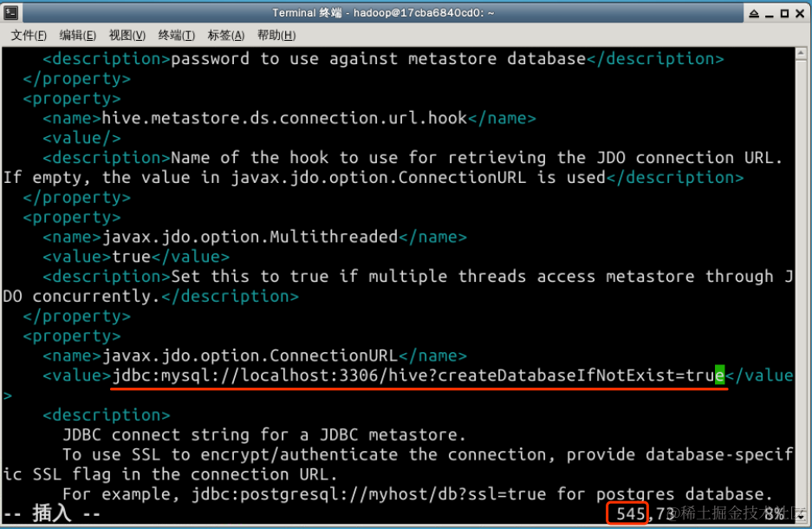Click text javax.jdo.option.ConnectionURL in name tag
The image size is (812, 529).
[250, 356]
